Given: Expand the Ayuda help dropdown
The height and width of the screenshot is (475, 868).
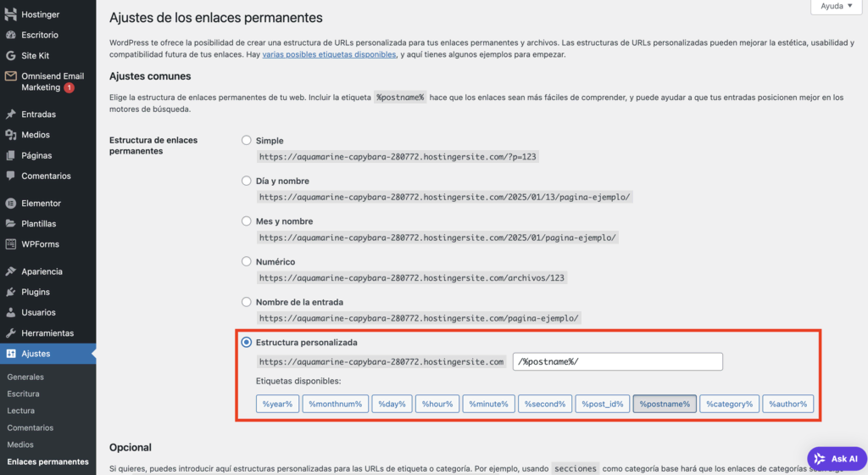Looking at the screenshot, I should click(837, 6).
